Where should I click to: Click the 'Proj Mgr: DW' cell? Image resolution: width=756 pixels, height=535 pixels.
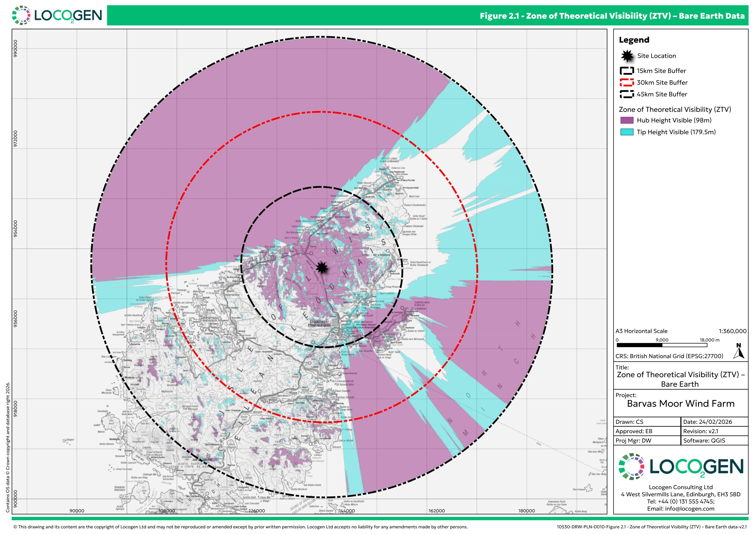pyautogui.click(x=647, y=441)
